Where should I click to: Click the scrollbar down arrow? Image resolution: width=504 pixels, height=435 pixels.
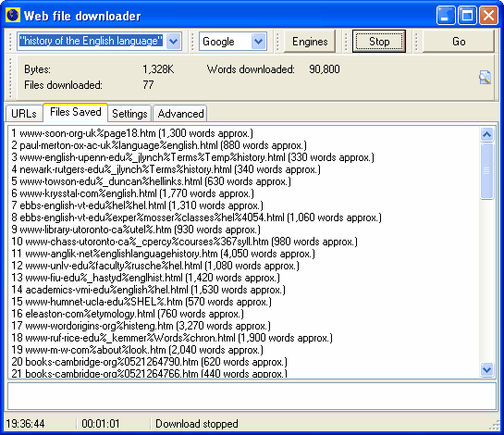(486, 369)
